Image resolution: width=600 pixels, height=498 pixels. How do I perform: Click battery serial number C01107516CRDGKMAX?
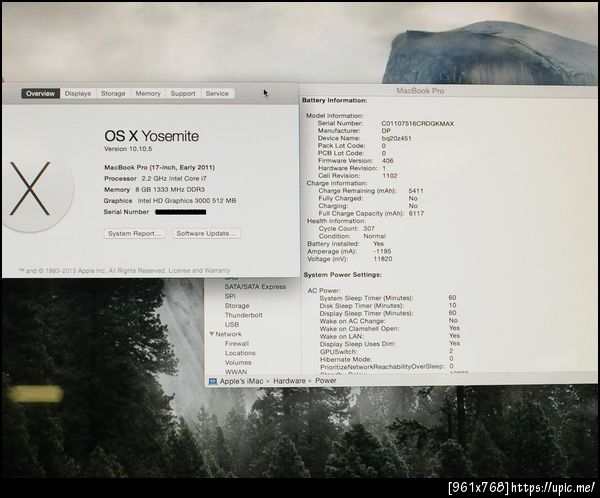click(417, 124)
